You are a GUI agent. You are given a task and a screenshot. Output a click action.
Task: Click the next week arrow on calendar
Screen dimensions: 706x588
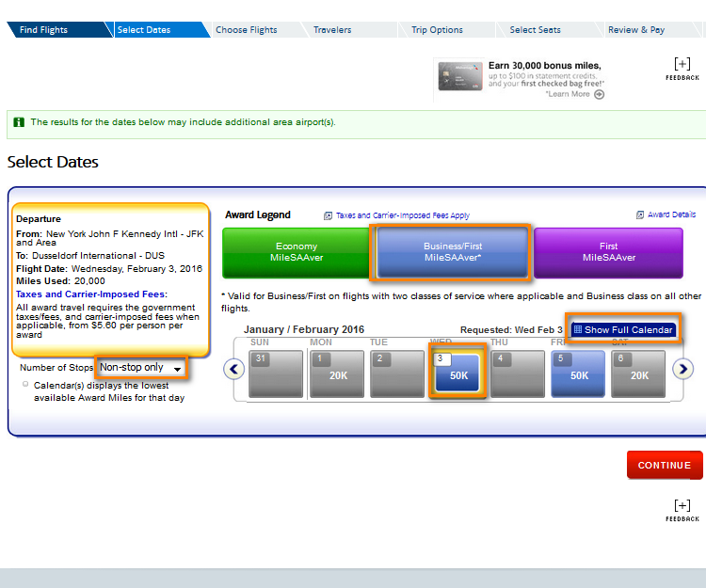pyautogui.click(x=683, y=369)
